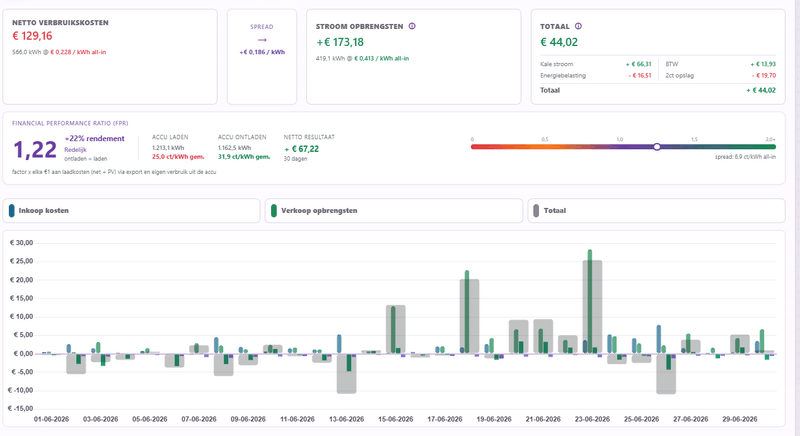Click the Accu Ontladen 1.162,5 kWh value
This screenshot has width=800, height=436.
point(235,148)
